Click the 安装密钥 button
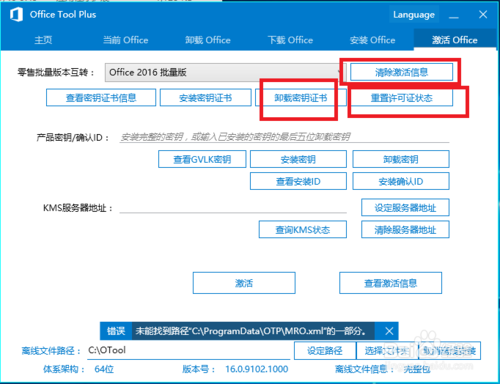 298,159
